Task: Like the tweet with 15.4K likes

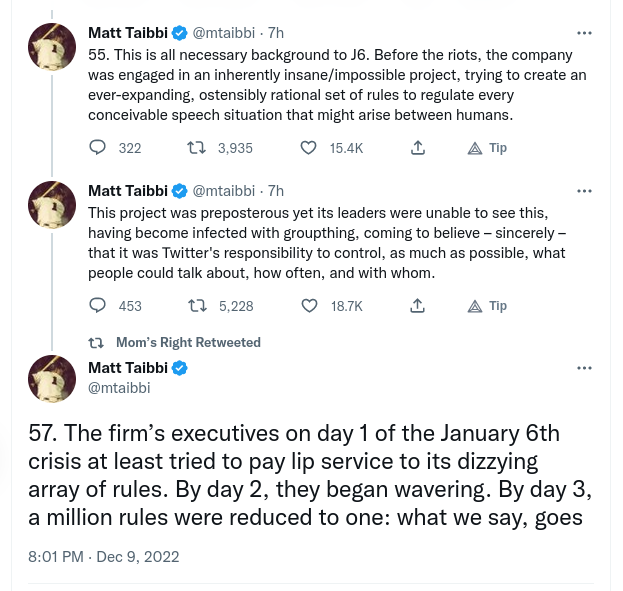Action: 310,148
